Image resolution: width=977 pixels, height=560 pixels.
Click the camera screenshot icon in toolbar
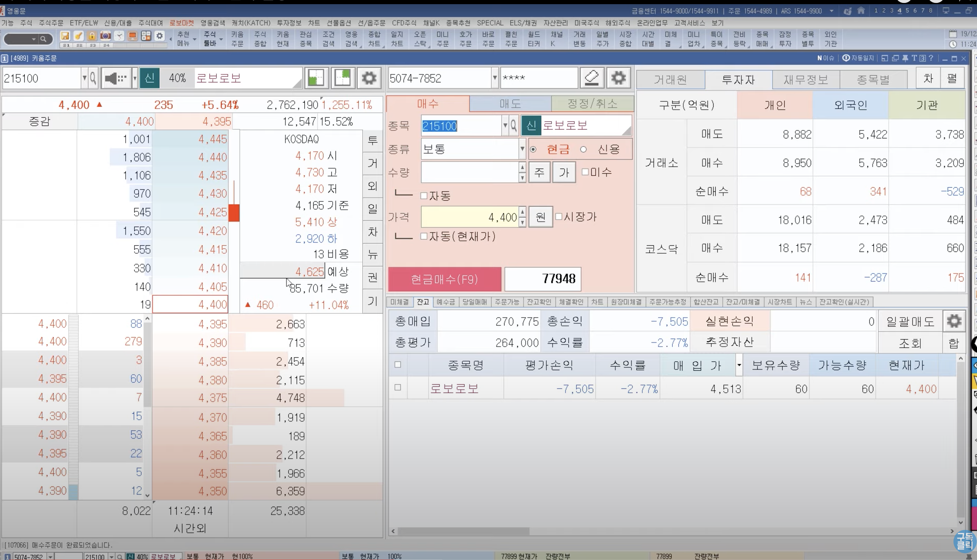(106, 36)
